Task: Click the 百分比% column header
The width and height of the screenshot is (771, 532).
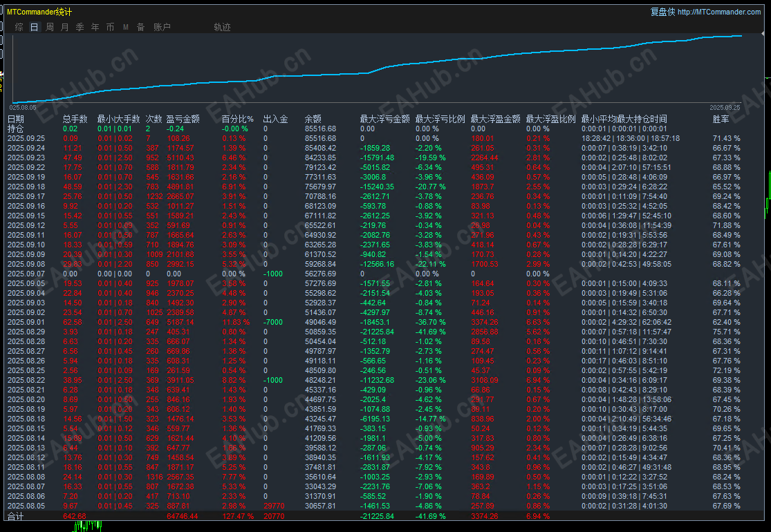Action: [237, 119]
